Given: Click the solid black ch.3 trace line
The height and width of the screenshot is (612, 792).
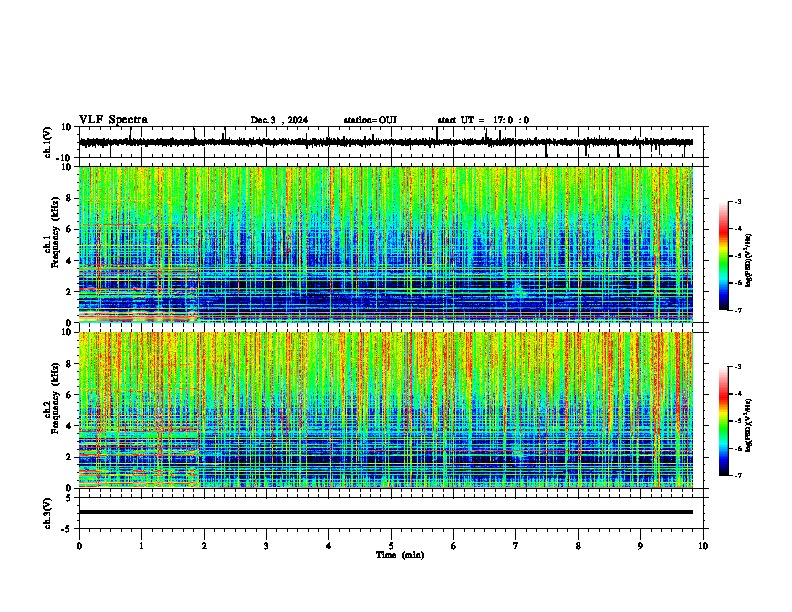Looking at the screenshot, I should click(x=386, y=512).
